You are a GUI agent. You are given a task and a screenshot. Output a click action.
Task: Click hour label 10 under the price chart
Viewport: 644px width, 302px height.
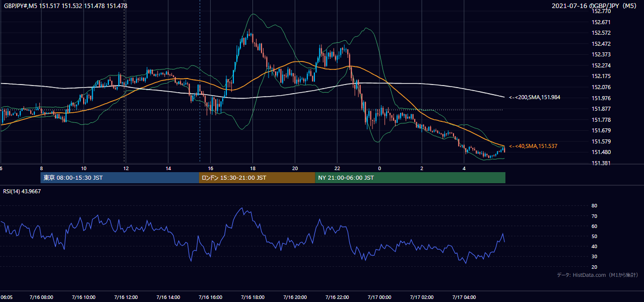click(84, 168)
